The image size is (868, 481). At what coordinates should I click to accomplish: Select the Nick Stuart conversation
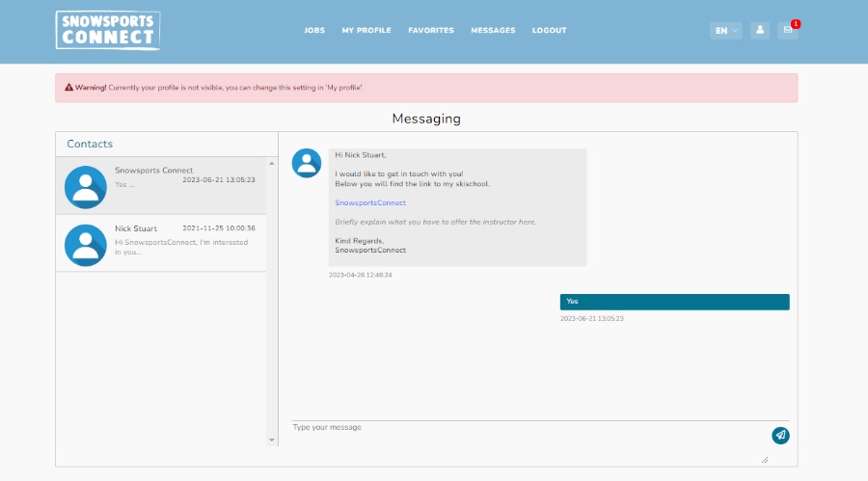(x=183, y=242)
